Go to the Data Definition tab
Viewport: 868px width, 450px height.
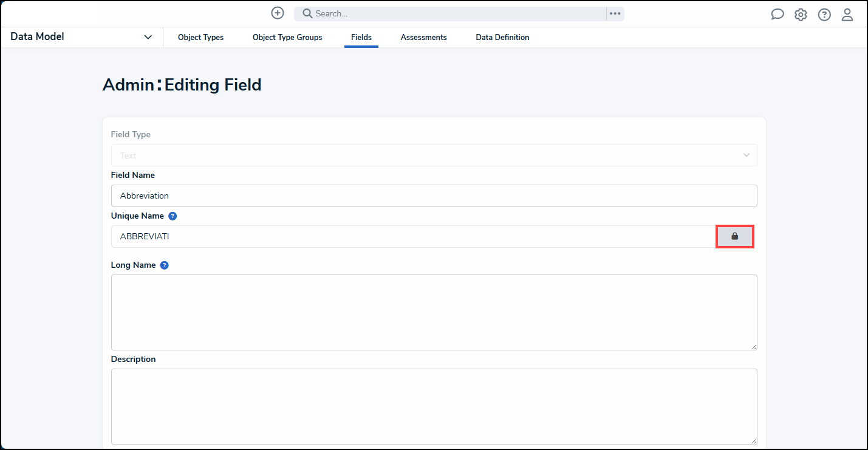(502, 38)
